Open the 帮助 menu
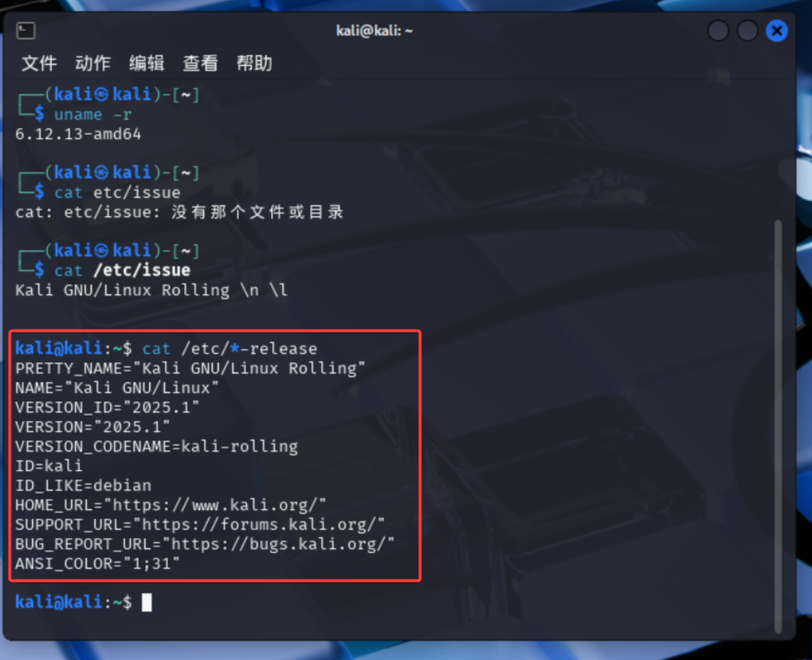The width and height of the screenshot is (812, 660). click(254, 63)
